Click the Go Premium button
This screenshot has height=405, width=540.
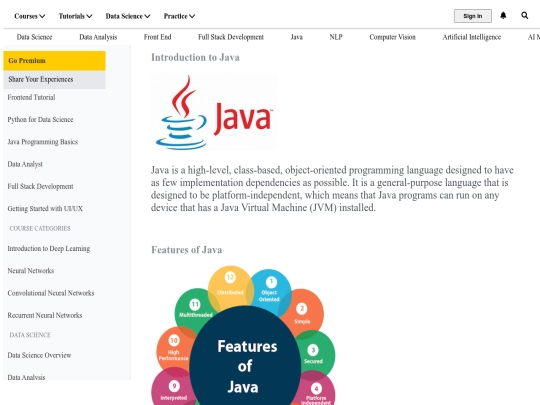pos(54,61)
